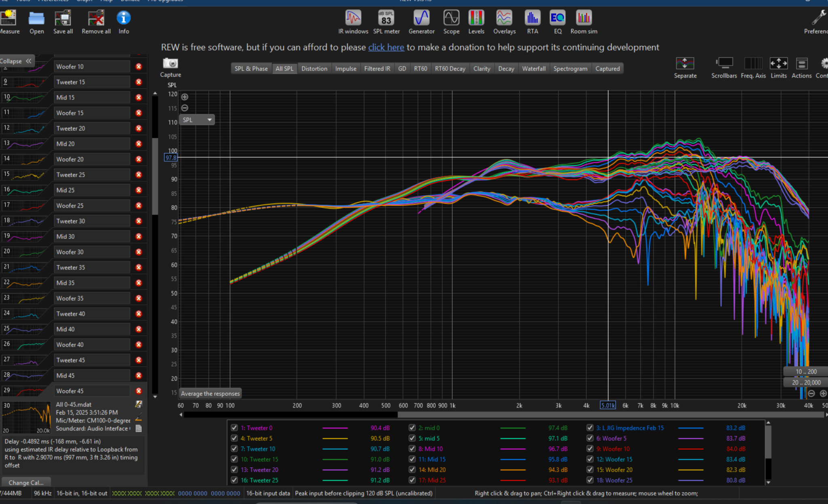828x504 pixels.
Task: Click the mid 0 green line swatch
Action: [513, 428]
